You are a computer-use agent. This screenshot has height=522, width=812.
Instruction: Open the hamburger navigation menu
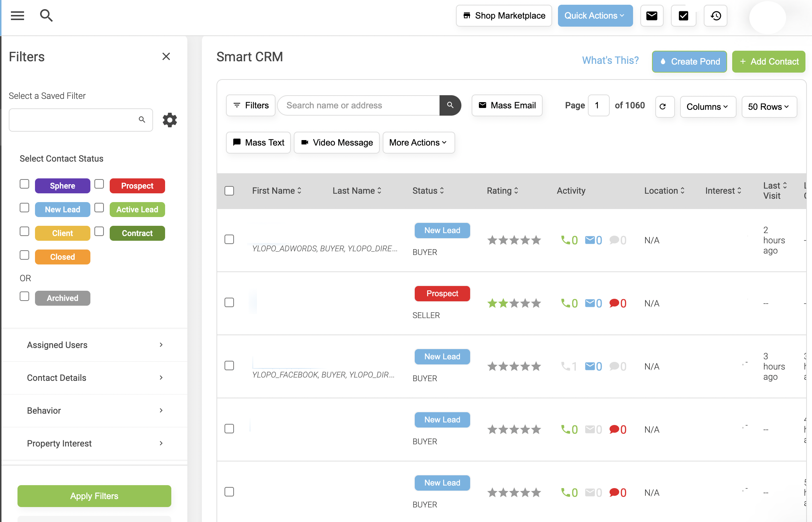pyautogui.click(x=17, y=16)
